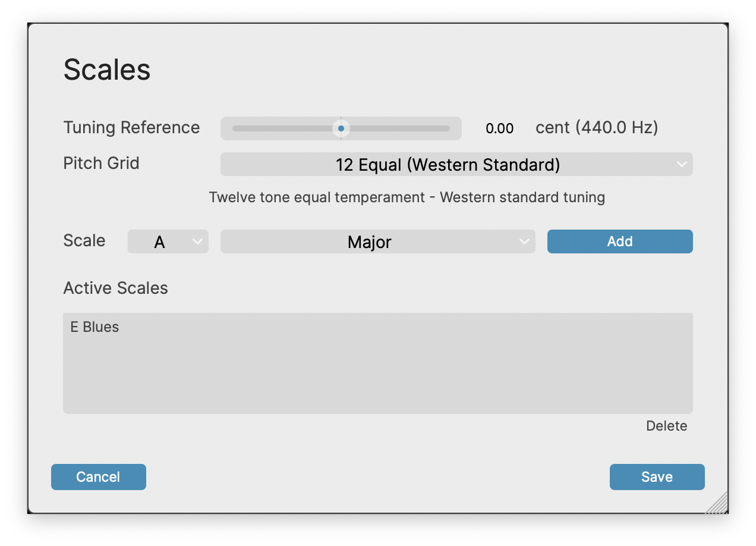The width and height of the screenshot is (756, 546).
Task: Click the chevron arrow on Pitch Grid dropdown
Action: (x=682, y=165)
